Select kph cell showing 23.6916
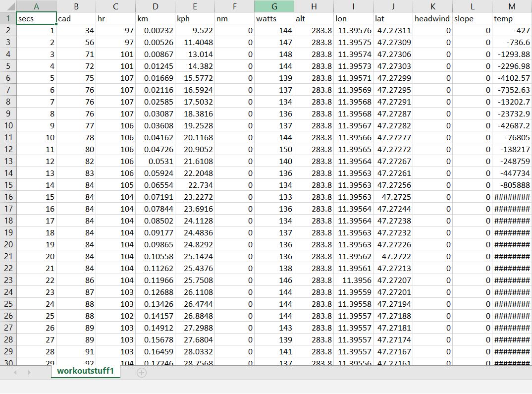 [195, 209]
